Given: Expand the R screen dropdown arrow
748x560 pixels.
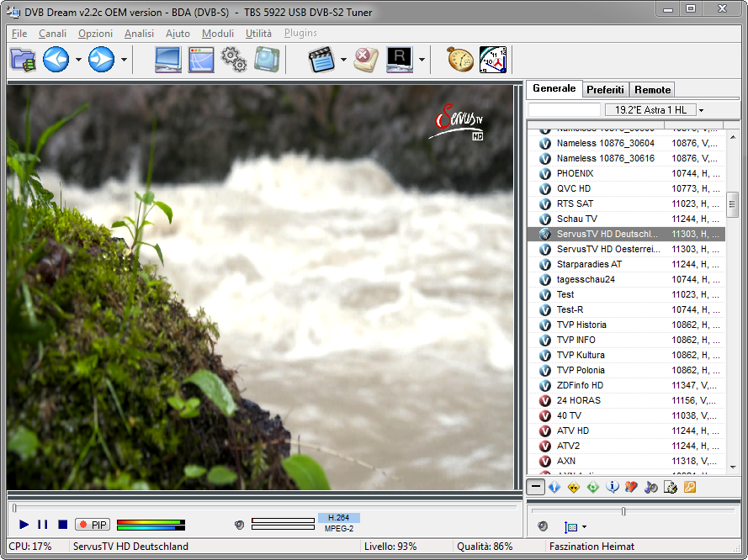Looking at the screenshot, I should point(422,60).
